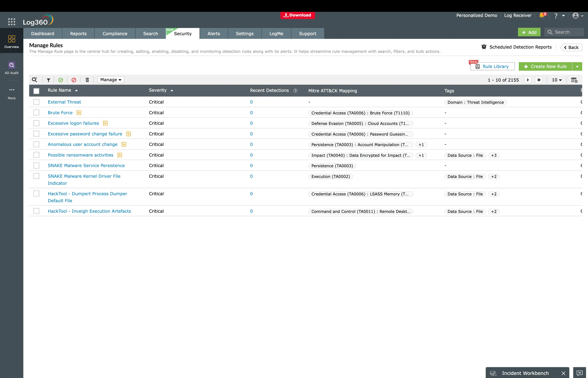Sort by Rule Name column

pyautogui.click(x=63, y=90)
